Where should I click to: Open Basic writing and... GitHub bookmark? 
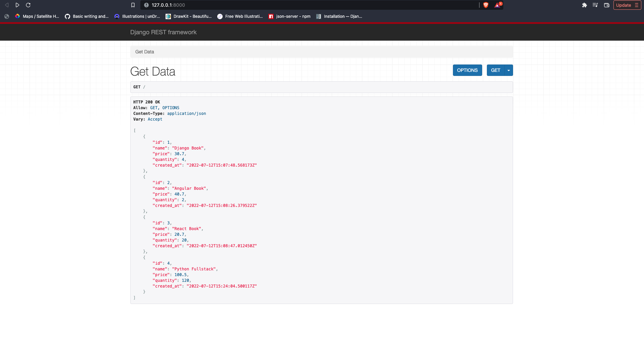(87, 16)
